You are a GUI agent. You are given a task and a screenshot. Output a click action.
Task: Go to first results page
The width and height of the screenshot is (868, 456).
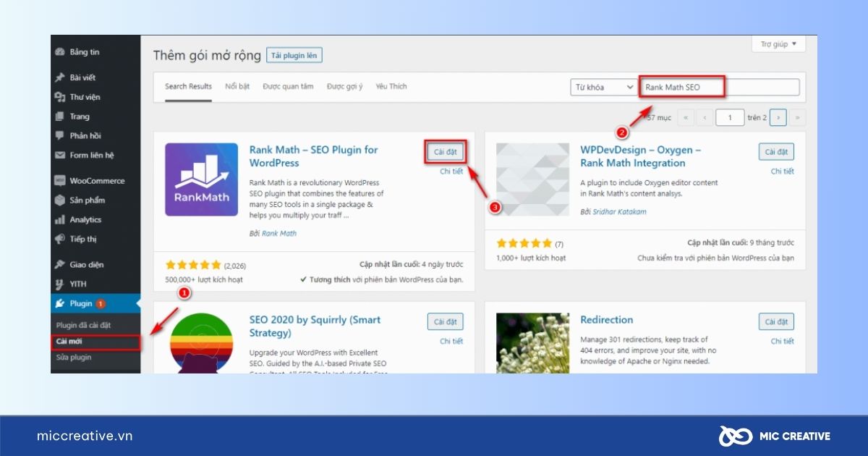[685, 117]
